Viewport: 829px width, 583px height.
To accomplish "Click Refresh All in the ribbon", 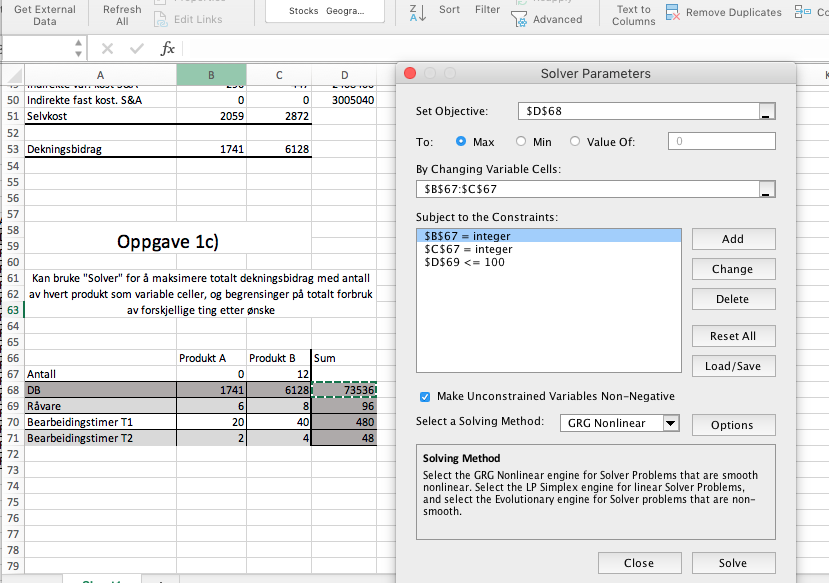I will (x=122, y=15).
